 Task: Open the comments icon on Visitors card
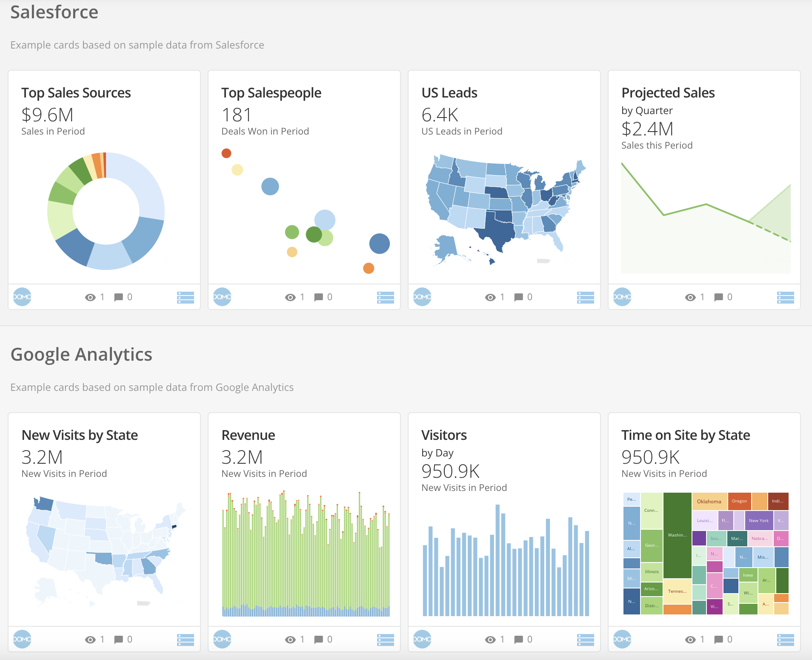(518, 640)
